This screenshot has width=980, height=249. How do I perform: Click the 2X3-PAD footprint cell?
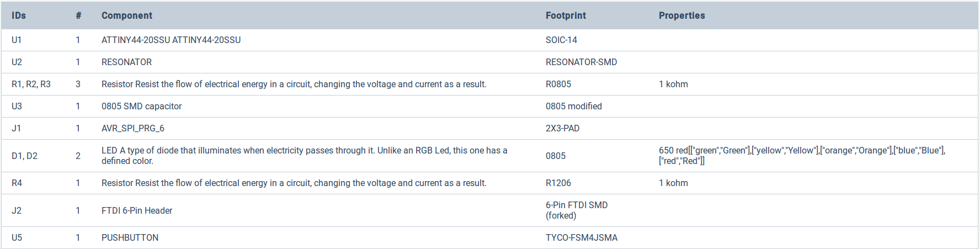coord(562,128)
